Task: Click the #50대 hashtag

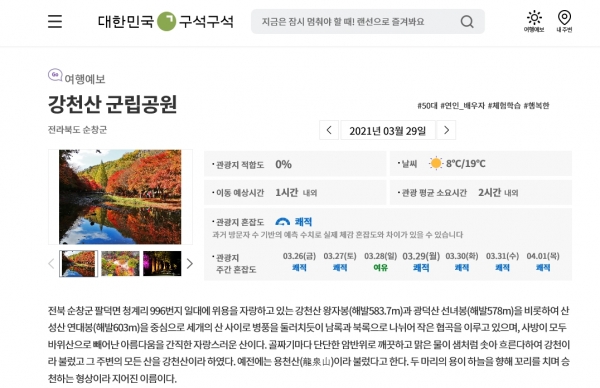Action: tap(427, 106)
